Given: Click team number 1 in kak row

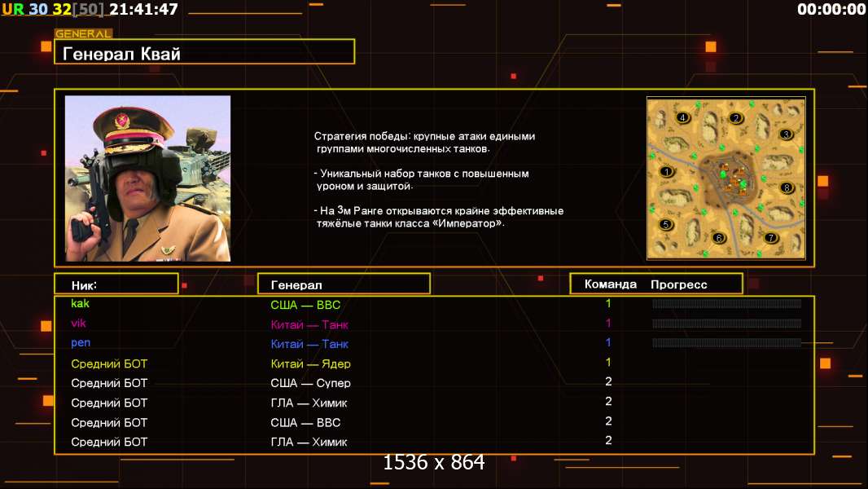Looking at the screenshot, I should [607, 303].
